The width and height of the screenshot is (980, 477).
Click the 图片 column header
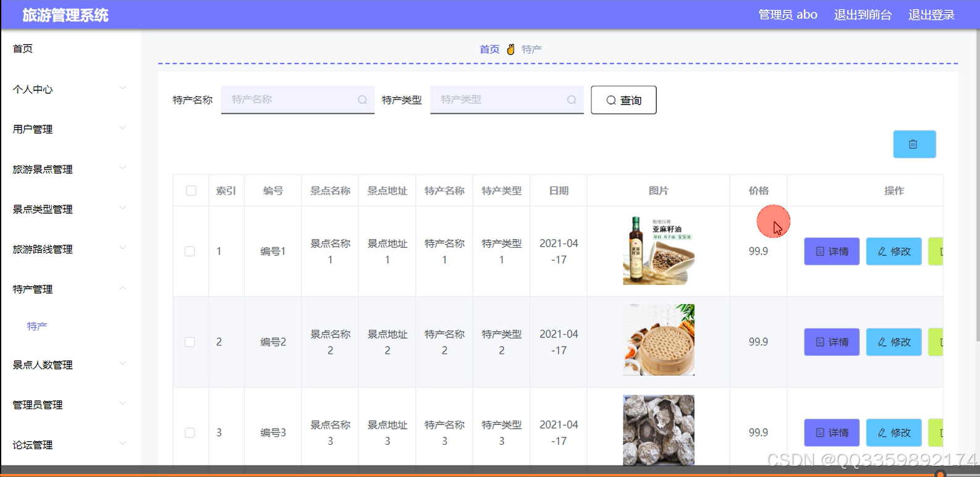tap(659, 191)
